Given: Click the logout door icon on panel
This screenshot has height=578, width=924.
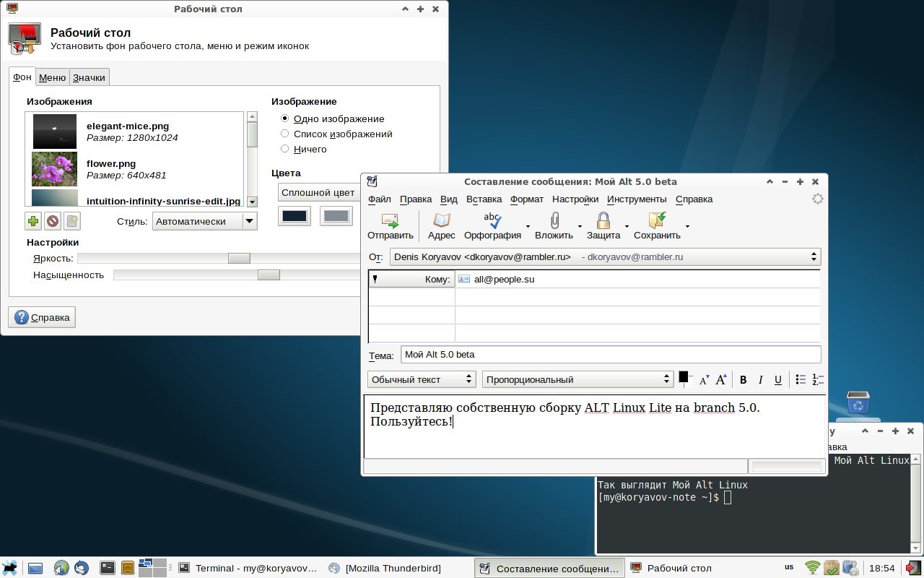Looking at the screenshot, I should (x=914, y=568).
